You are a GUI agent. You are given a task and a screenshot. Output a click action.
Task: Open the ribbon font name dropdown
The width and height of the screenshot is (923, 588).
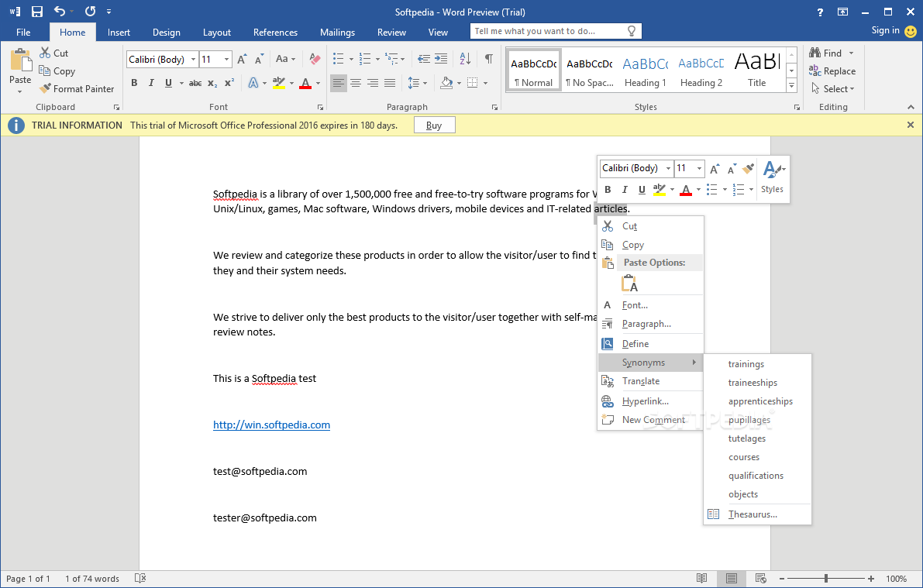point(193,60)
